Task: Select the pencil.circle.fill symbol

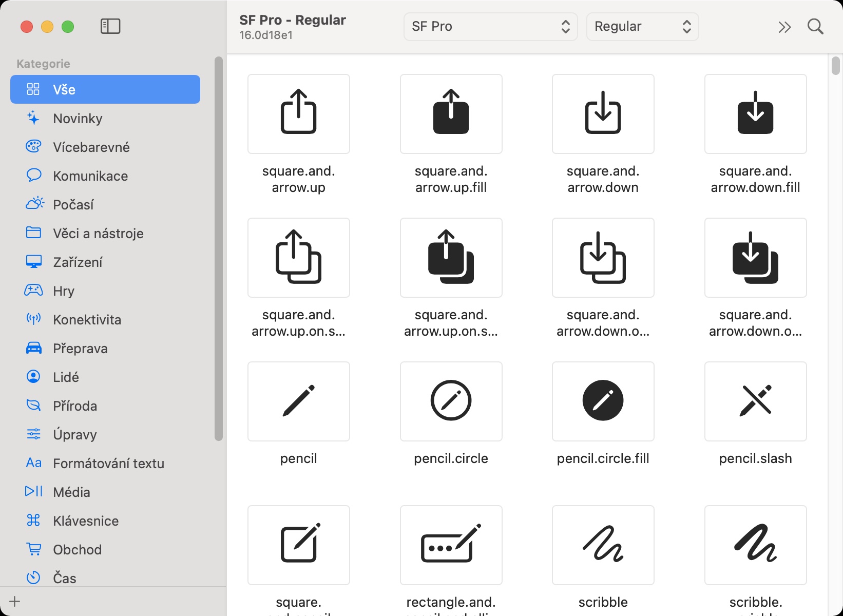Action: click(603, 401)
